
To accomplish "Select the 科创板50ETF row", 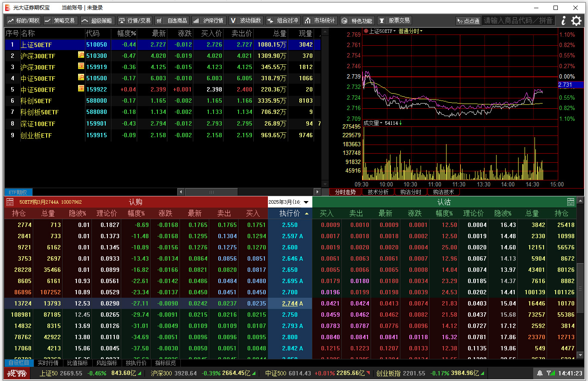I will tap(163, 112).
